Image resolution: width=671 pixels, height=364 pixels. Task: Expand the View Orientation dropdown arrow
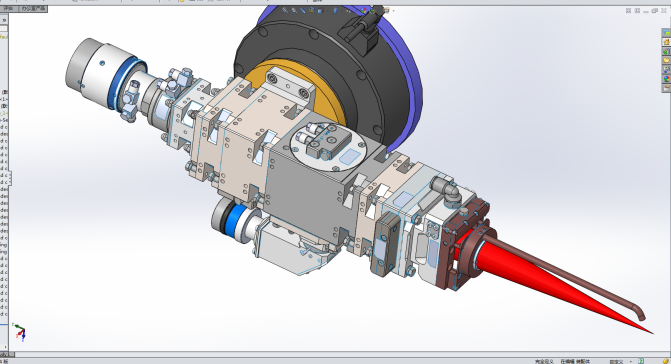click(x=328, y=11)
